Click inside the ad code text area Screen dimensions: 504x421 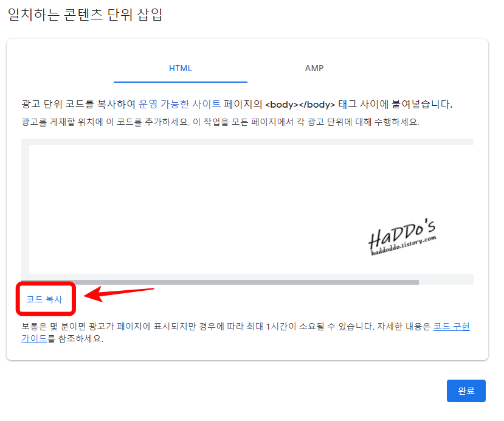point(251,209)
